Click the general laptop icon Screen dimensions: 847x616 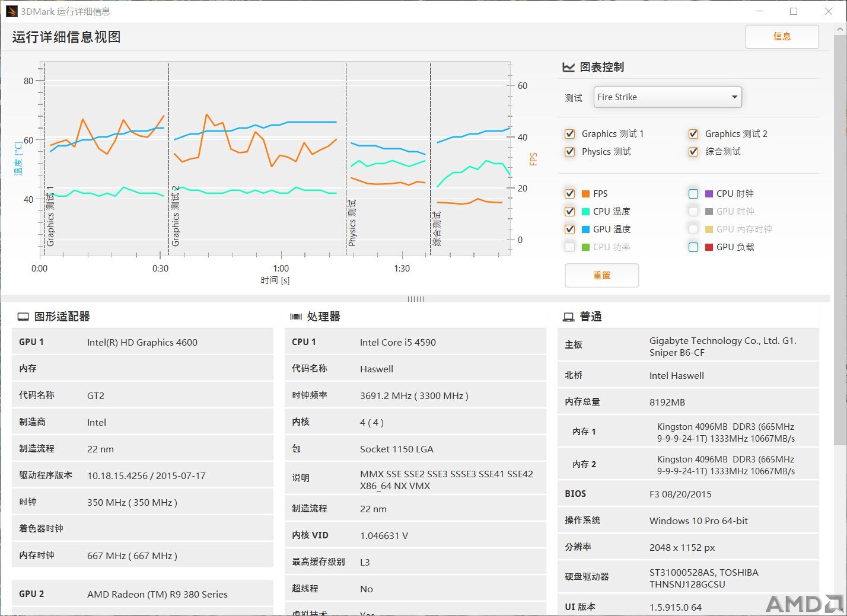click(568, 317)
